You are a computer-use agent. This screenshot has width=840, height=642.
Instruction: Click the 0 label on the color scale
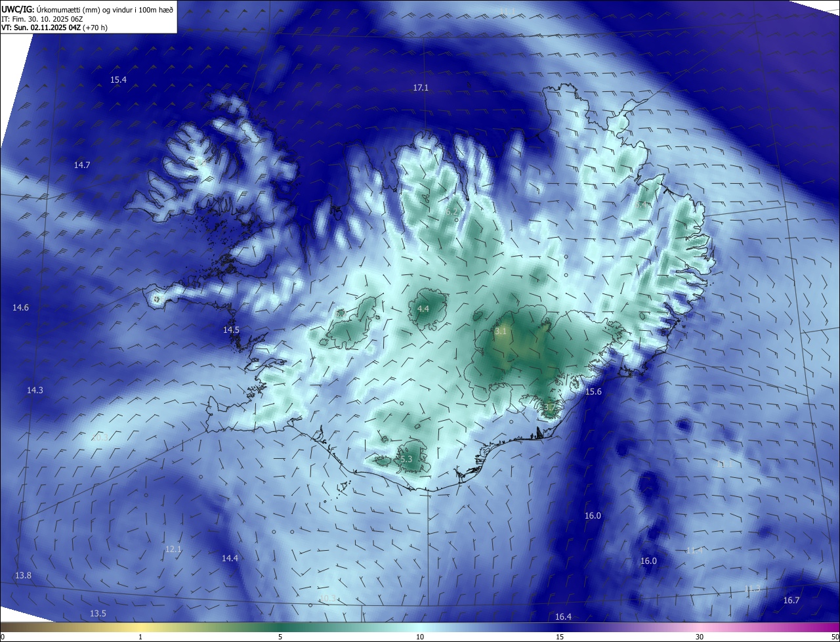(x=3, y=637)
